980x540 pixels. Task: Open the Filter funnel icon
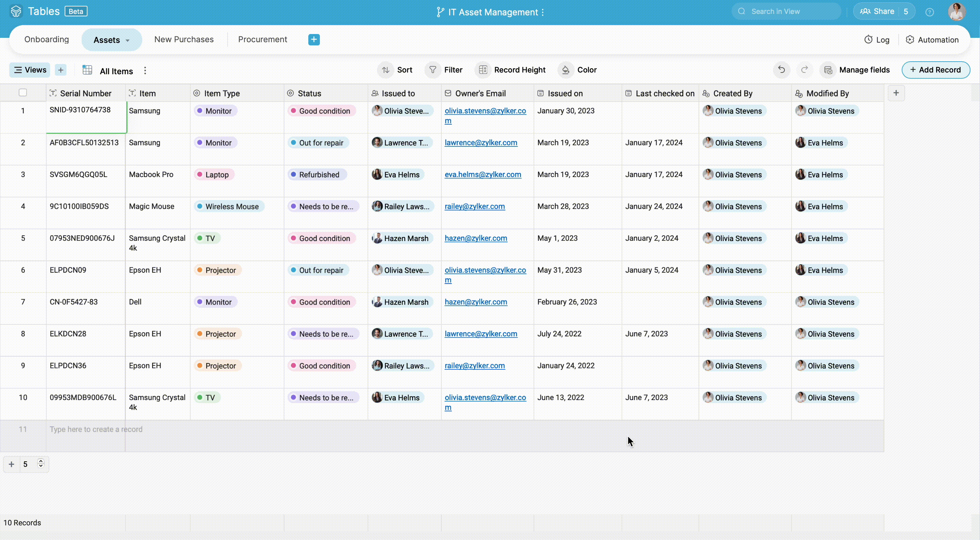click(432, 70)
